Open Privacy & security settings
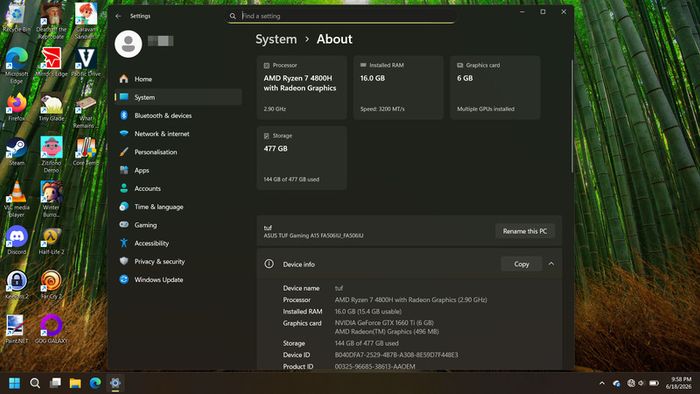Screen dimensions: 700x394 178,261
